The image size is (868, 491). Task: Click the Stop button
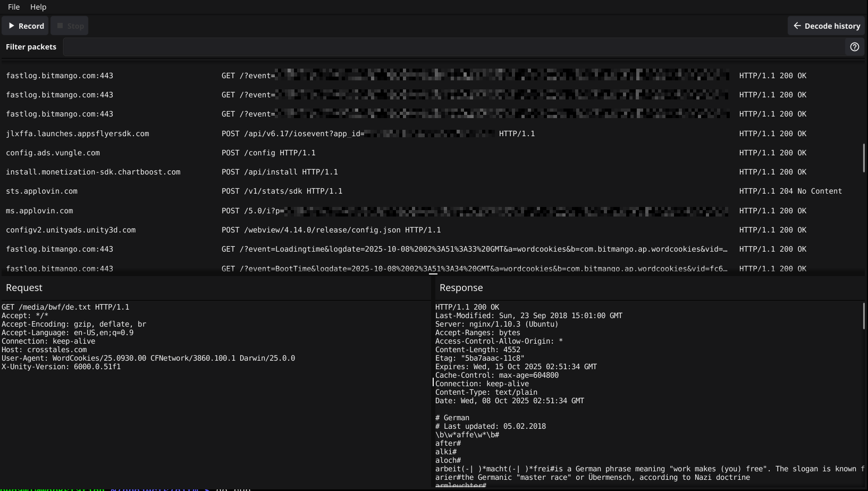[69, 25]
